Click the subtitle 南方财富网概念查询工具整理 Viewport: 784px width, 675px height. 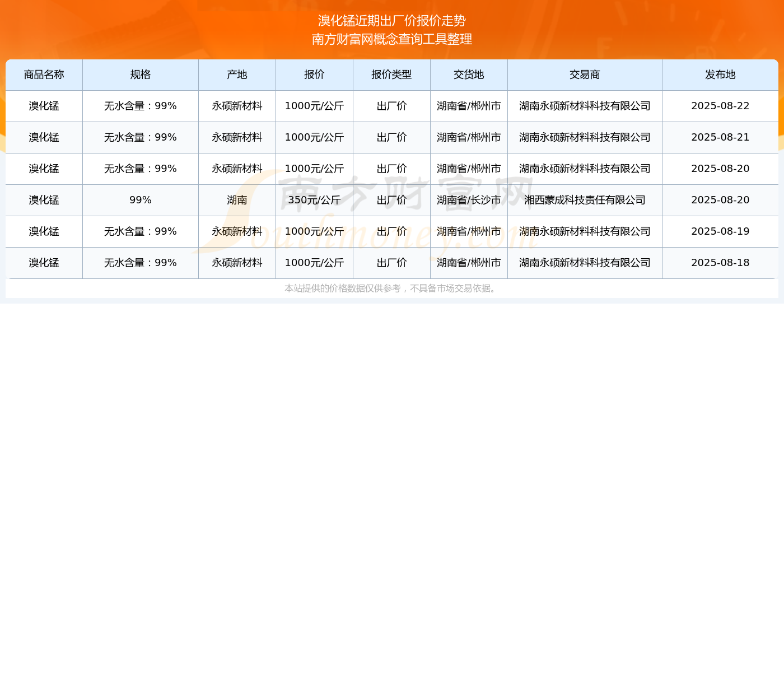[x=392, y=39]
